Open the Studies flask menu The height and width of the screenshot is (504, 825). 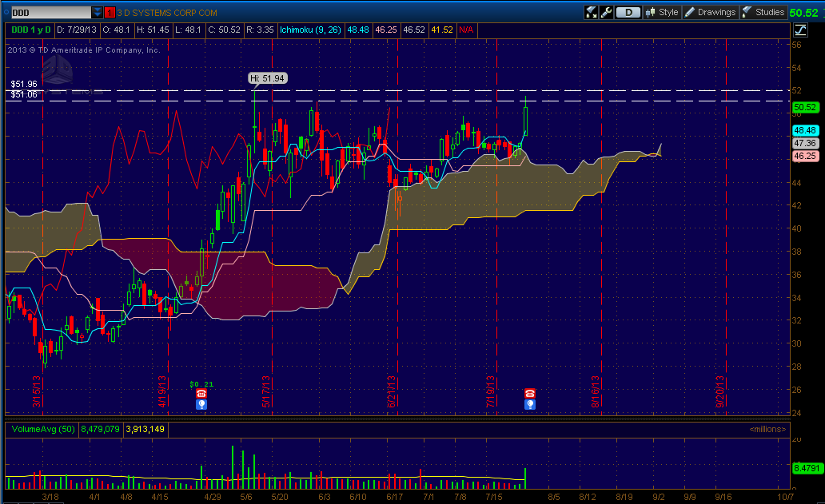pyautogui.click(x=763, y=12)
